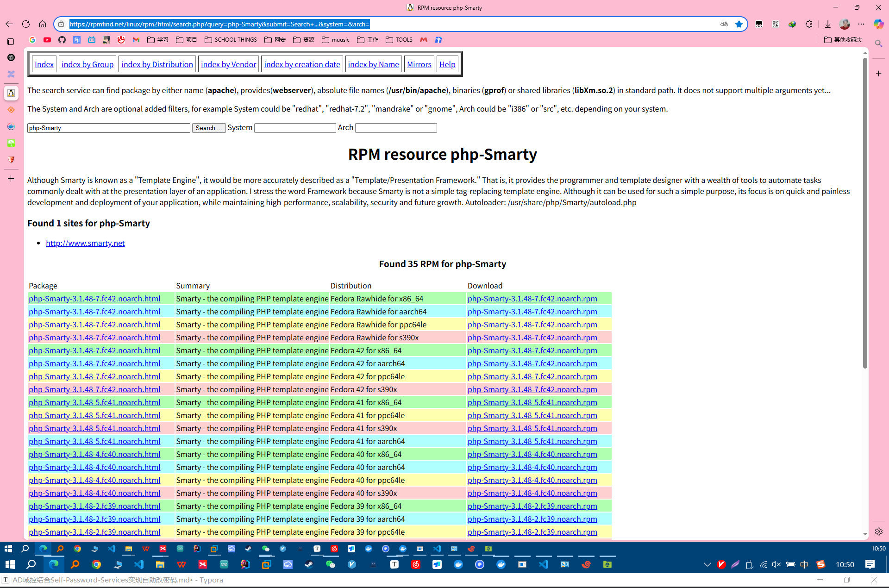This screenshot has height=588, width=889.
Task: Open the browser profile avatar menu
Action: pos(845,24)
